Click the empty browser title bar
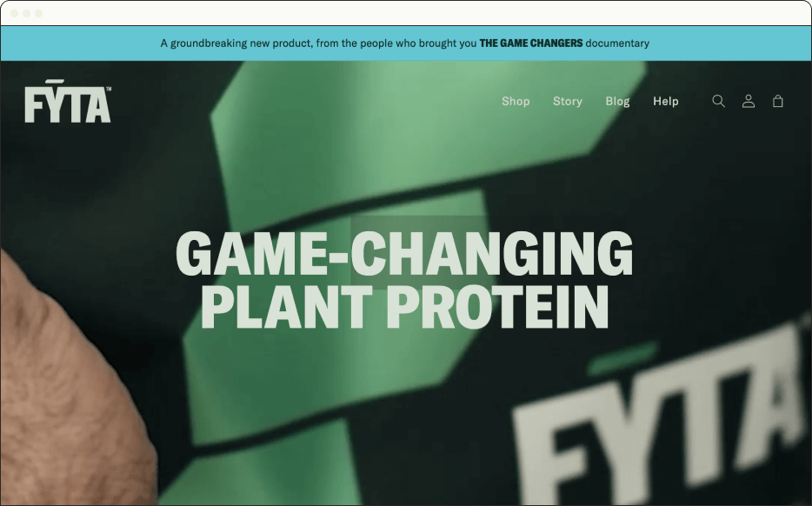812x506 pixels. pyautogui.click(x=415, y=13)
